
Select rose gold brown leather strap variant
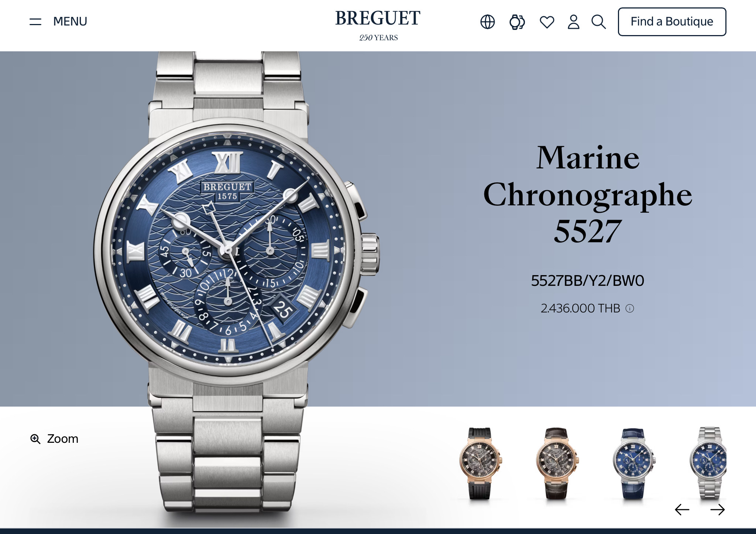[x=557, y=463]
